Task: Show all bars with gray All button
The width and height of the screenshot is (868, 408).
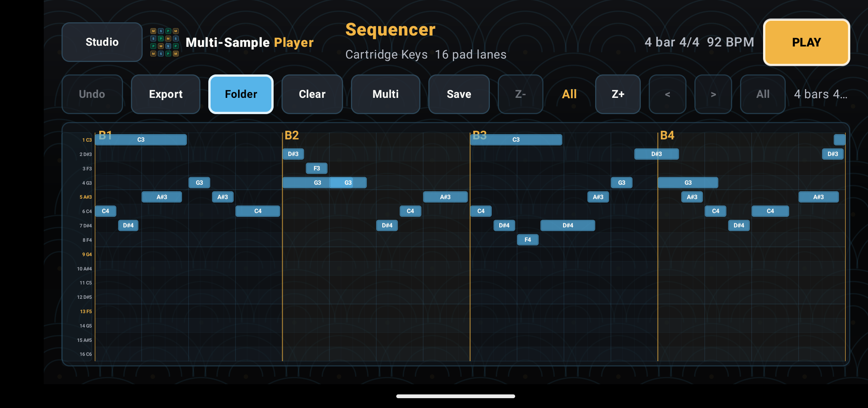Action: click(763, 94)
